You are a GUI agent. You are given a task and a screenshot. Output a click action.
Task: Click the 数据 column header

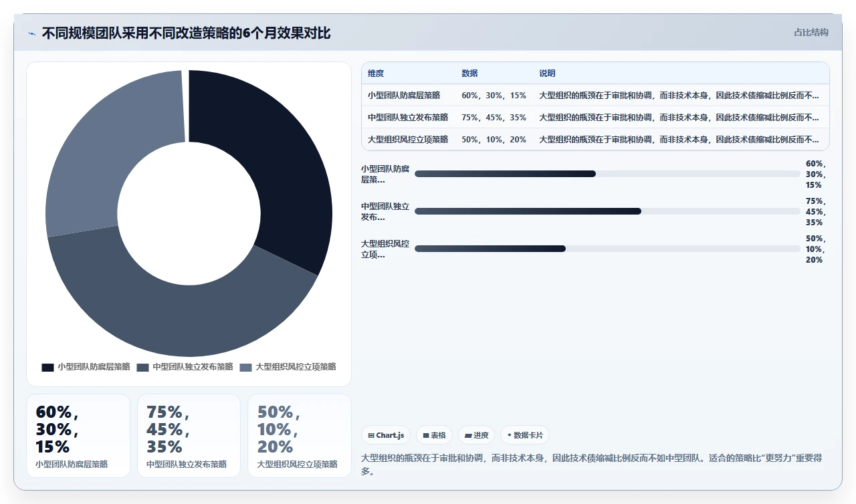pyautogui.click(x=469, y=74)
